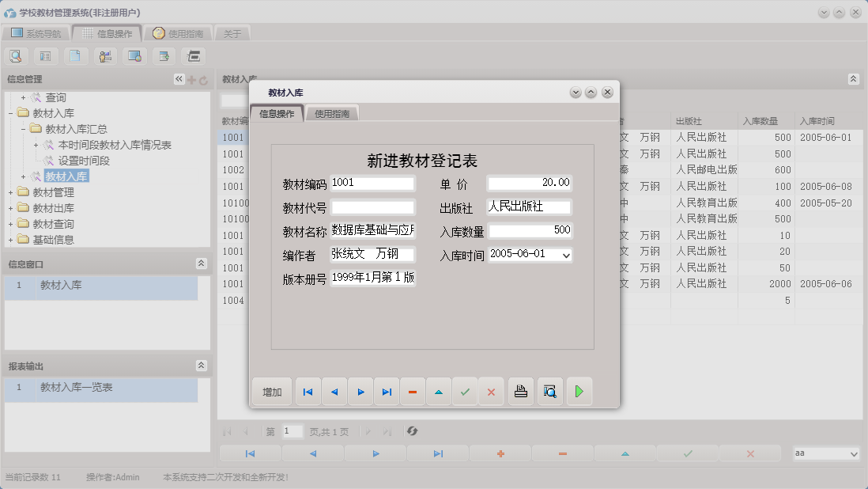Open print preview in the registration dialog
Viewport: 868px width, 489px height.
click(x=549, y=391)
